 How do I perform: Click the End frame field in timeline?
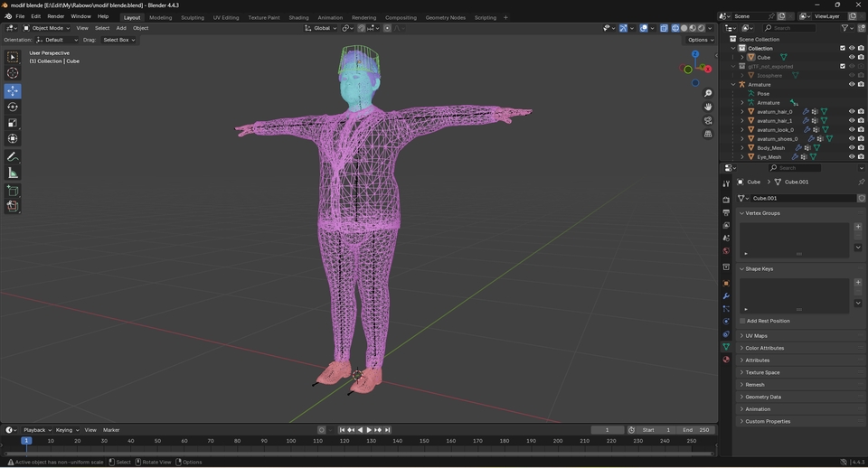pos(697,430)
